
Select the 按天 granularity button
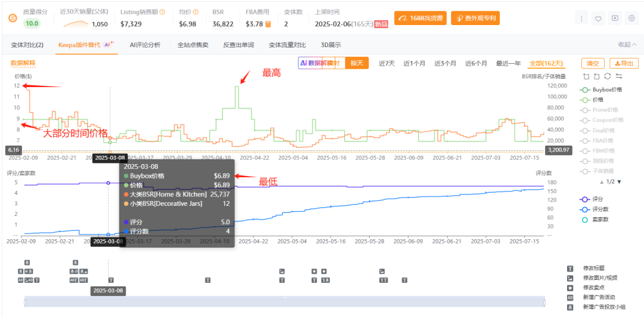[357, 63]
